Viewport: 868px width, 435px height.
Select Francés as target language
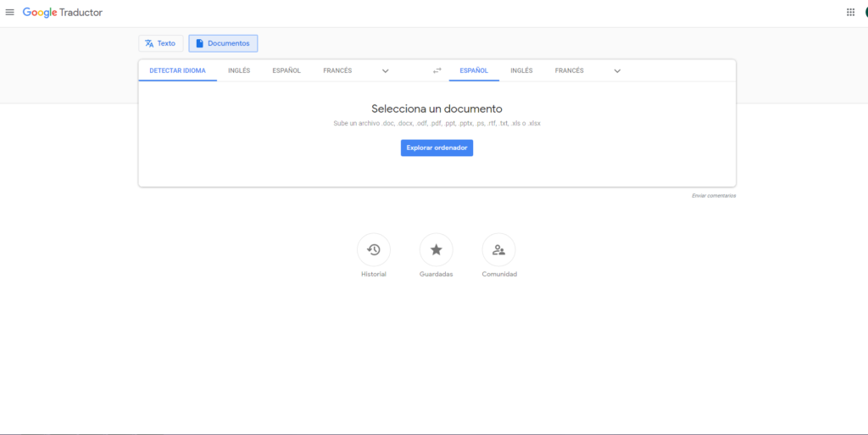(569, 70)
